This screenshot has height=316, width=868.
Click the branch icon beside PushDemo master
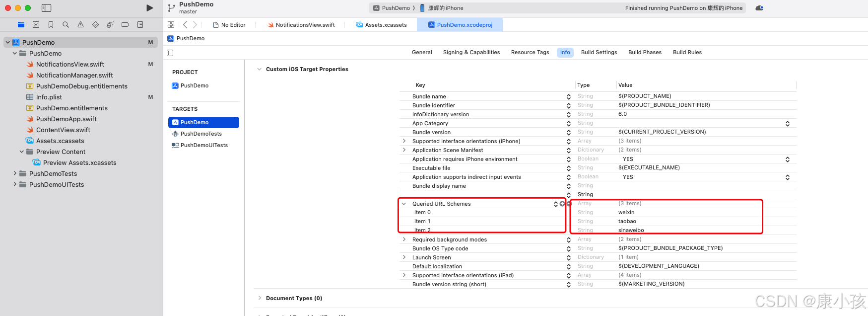point(171,8)
